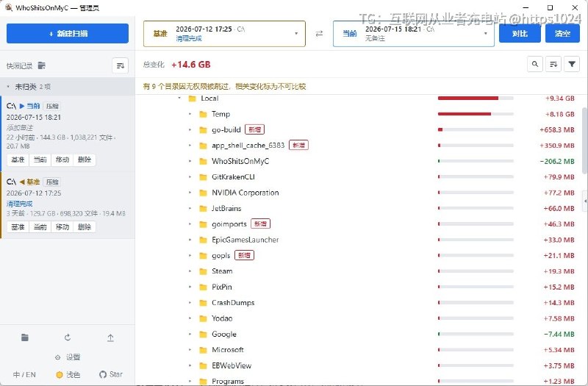Delete the 07-15 18:21 snapshot
Screen dimensions: 588x386
(85, 160)
